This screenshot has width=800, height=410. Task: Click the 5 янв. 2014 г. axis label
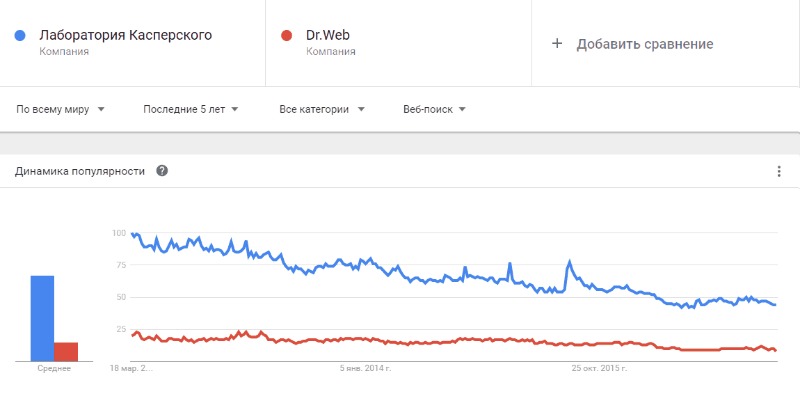(365, 368)
